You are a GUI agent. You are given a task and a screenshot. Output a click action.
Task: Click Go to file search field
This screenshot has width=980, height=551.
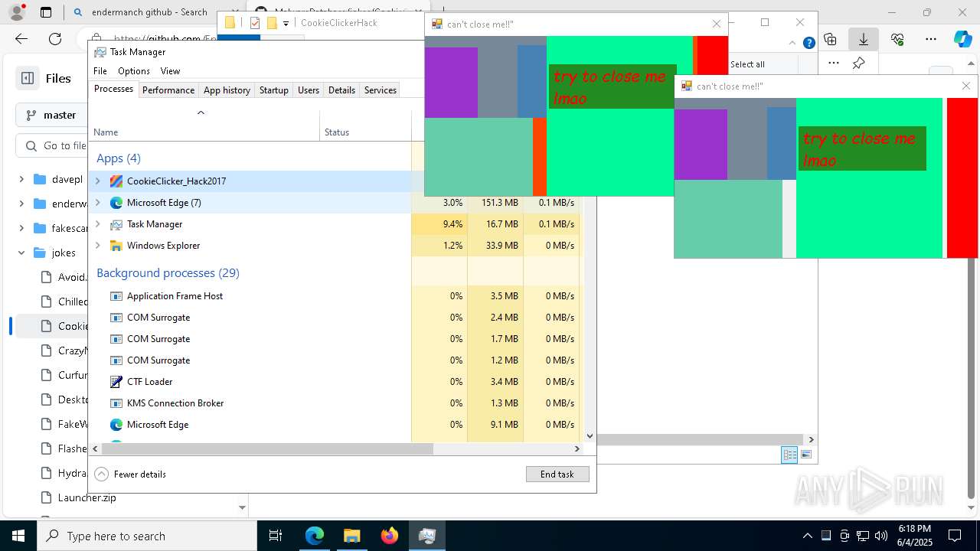pyautogui.click(x=52, y=145)
